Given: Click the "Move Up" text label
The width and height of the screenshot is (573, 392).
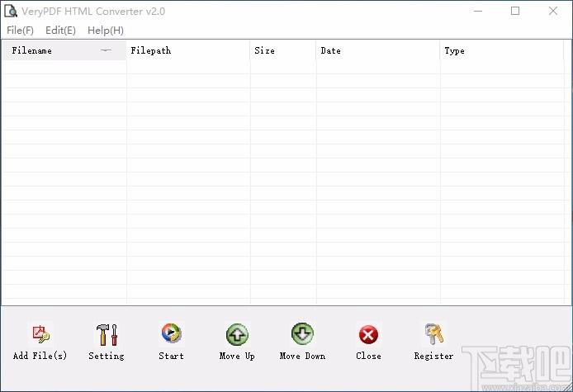Looking at the screenshot, I should (237, 357).
